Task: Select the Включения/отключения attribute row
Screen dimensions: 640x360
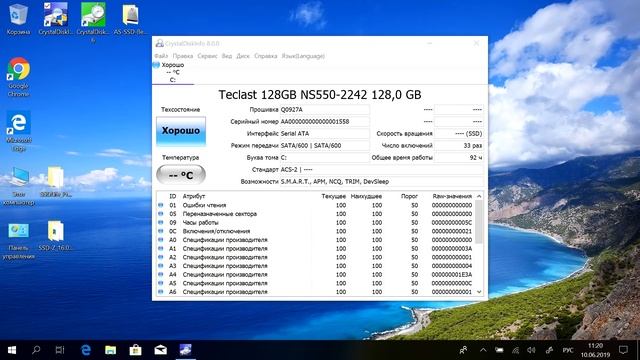Action: pyautogui.click(x=316, y=231)
